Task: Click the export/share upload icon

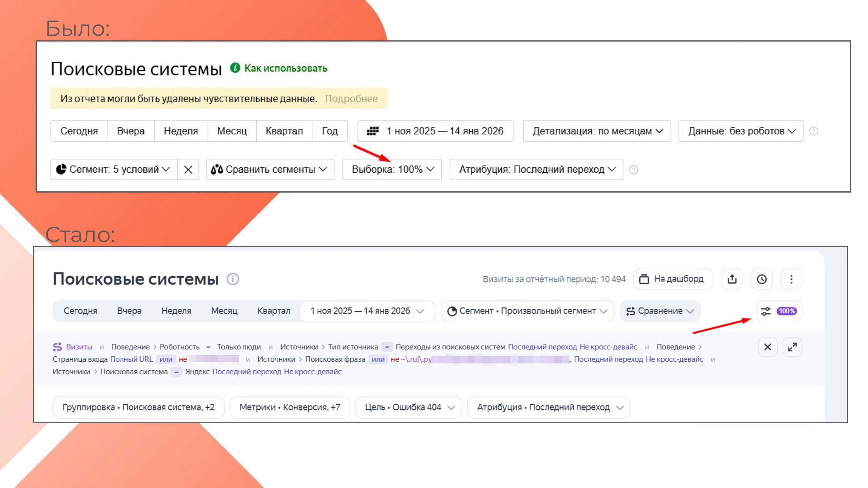Action: pos(732,279)
